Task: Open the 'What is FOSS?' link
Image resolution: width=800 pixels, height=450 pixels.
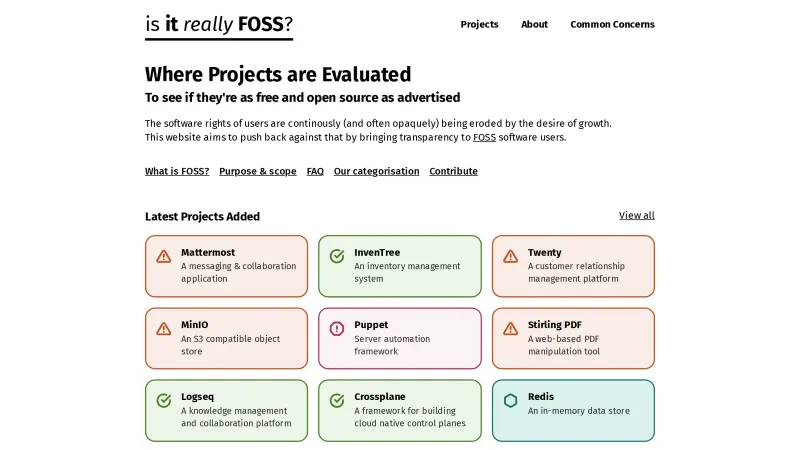Action: (x=177, y=171)
